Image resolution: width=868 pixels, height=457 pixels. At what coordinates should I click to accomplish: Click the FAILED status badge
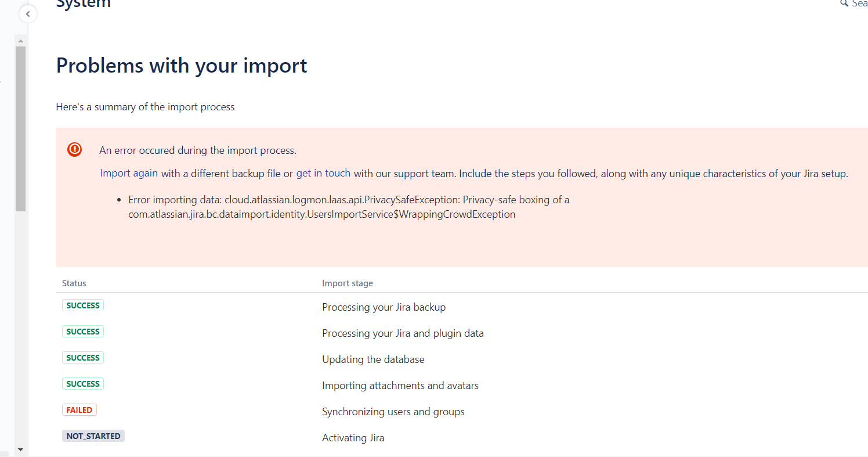[x=79, y=410]
